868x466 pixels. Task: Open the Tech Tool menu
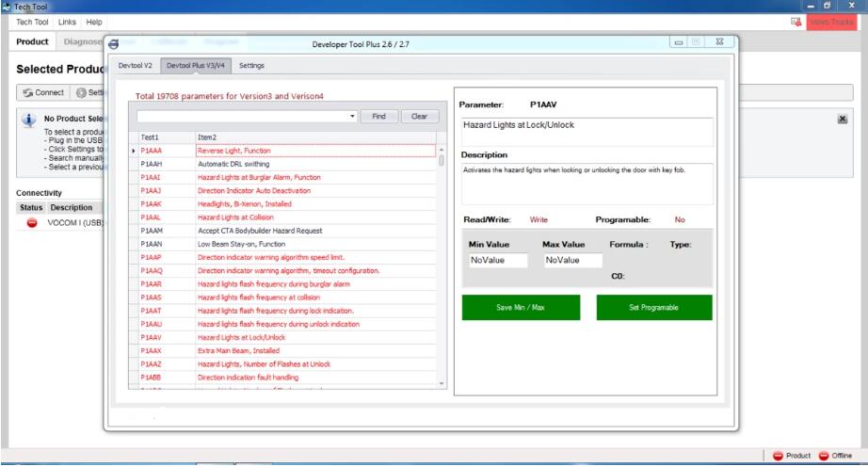[32, 23]
